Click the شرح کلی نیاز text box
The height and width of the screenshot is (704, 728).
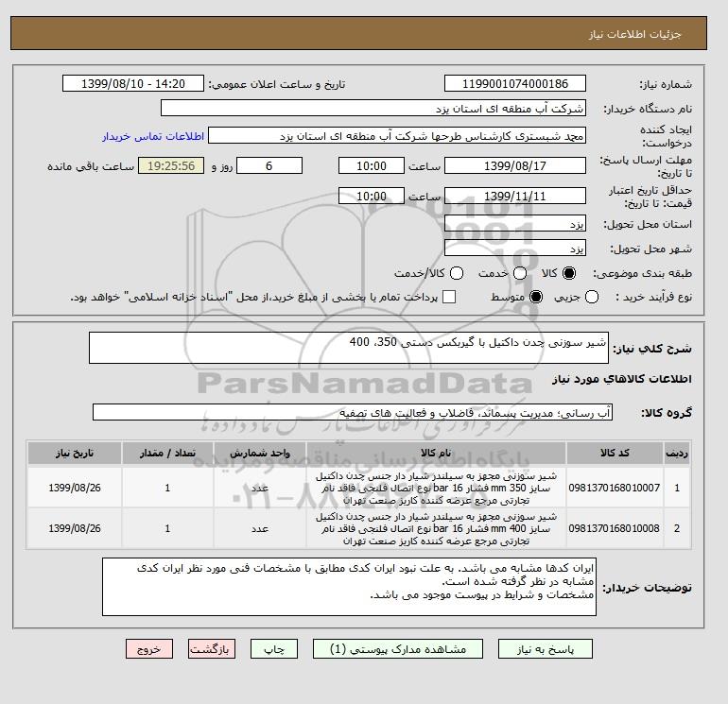pos(349,348)
